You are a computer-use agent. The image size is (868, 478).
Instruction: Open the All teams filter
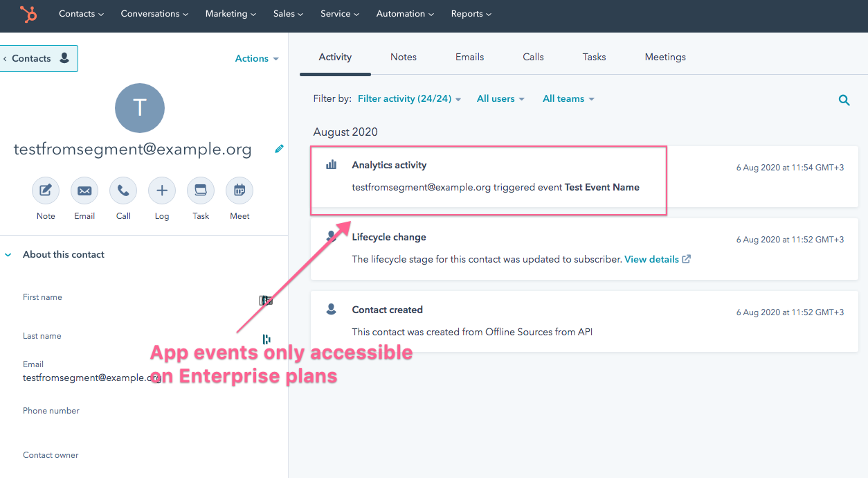tap(568, 99)
